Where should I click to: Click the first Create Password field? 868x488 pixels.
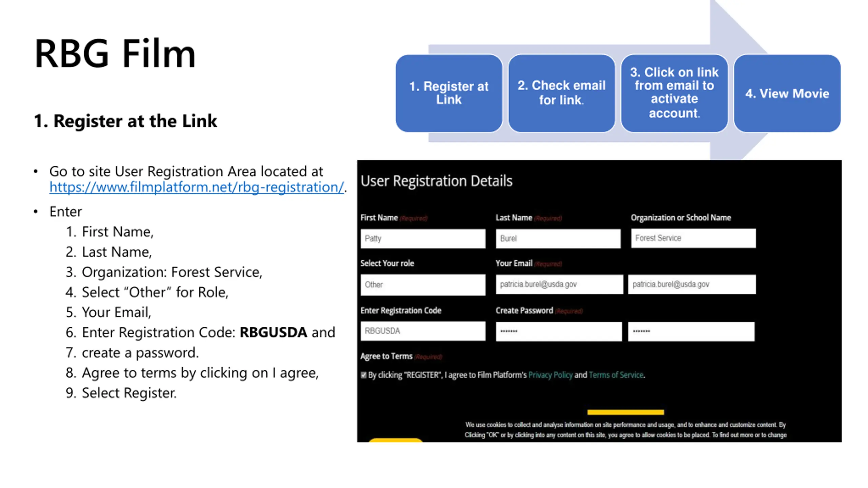559,331
